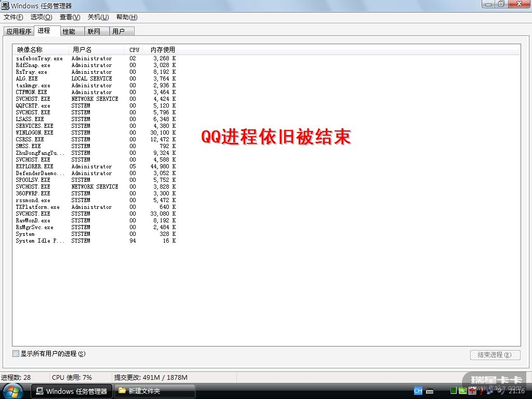The image size is (532, 399).
Task: Select the LSASS.EXE process
Action: tap(96, 119)
